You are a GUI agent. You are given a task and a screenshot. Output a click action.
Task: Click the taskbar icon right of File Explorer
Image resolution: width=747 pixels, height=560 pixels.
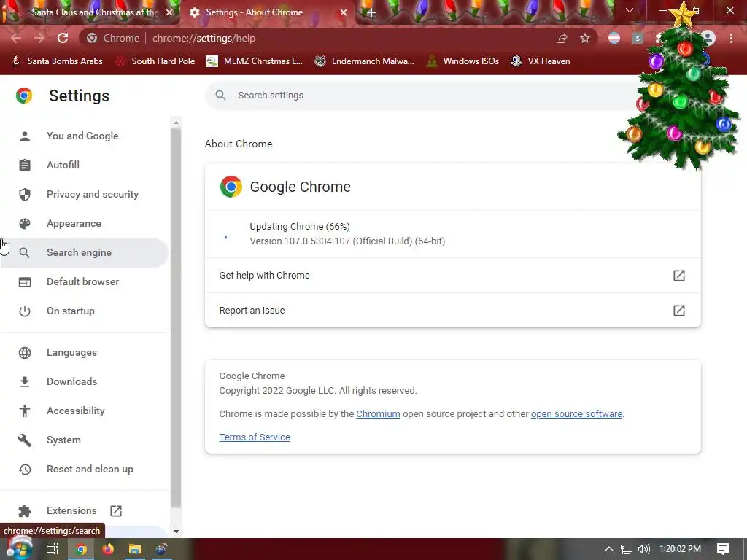click(x=161, y=549)
